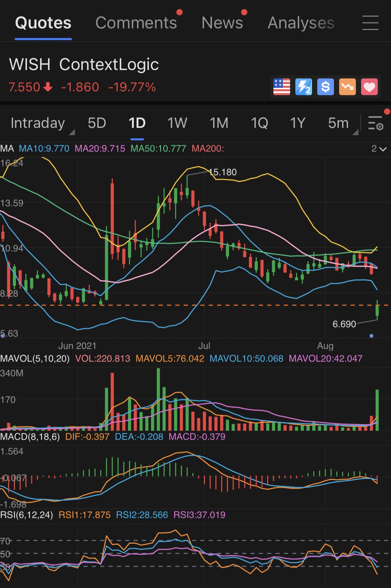The image size is (391, 588).
Task: Tap the US flag market icon
Action: pyautogui.click(x=282, y=87)
